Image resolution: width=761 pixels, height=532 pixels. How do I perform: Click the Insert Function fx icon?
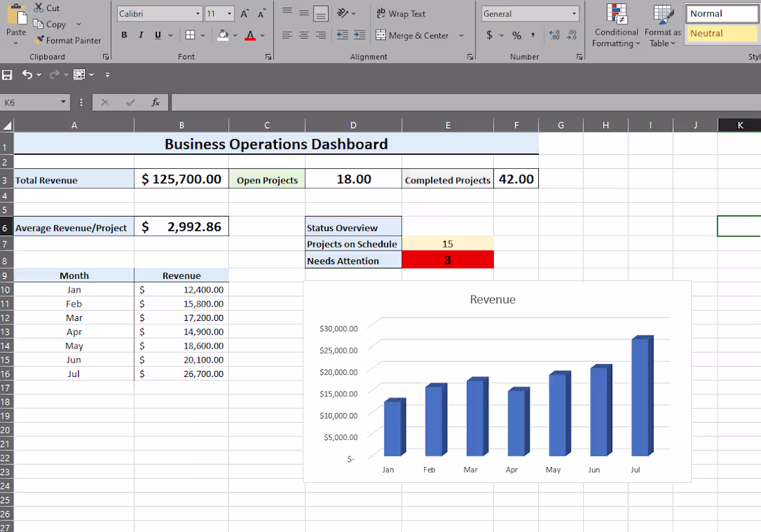[155, 102]
